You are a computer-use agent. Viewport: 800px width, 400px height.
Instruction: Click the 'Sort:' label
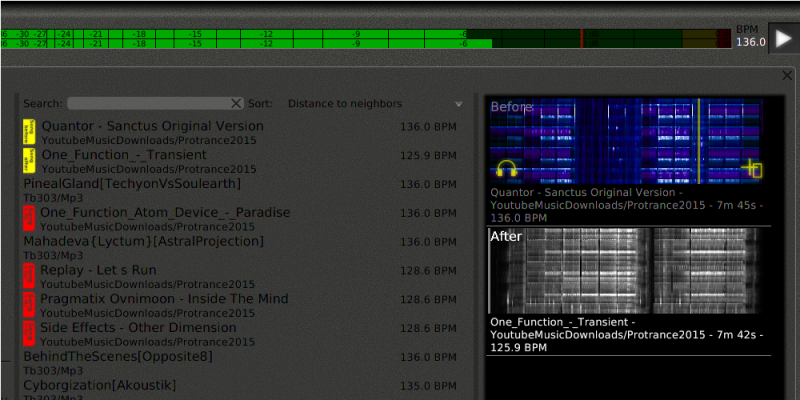coord(260,104)
